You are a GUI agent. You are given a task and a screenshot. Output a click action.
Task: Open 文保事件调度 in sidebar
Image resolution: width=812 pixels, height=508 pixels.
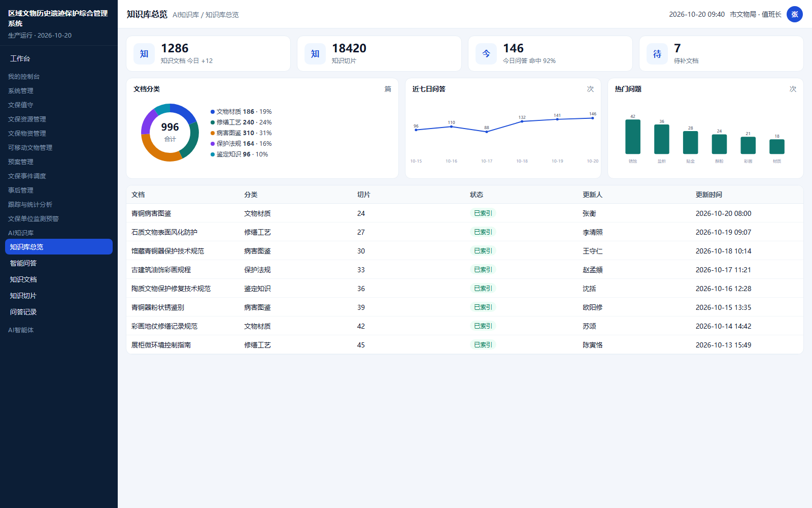(27, 176)
